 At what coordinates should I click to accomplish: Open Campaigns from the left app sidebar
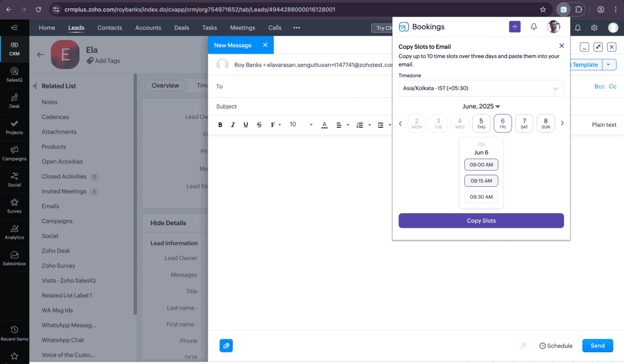[x=15, y=154]
